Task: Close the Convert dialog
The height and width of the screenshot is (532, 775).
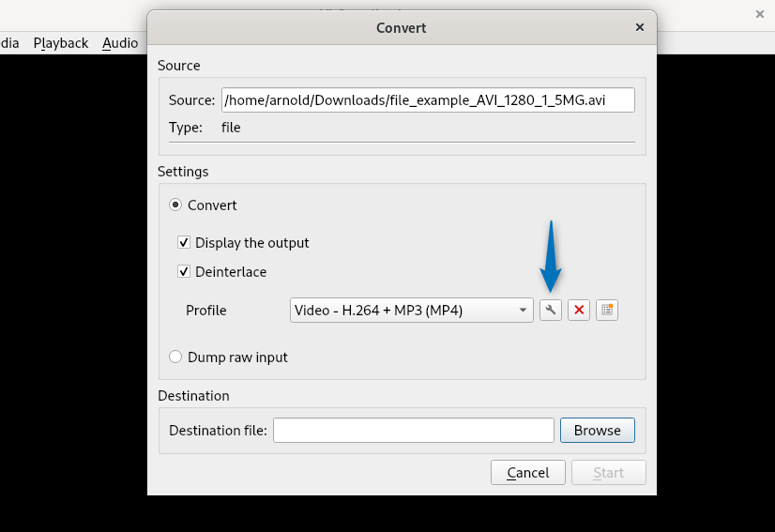Action: pyautogui.click(x=640, y=28)
